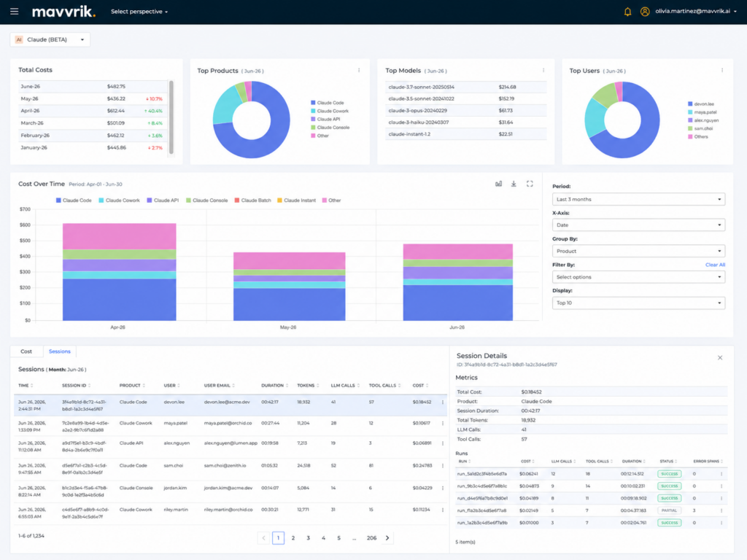
Task: Toggle devon.lee in Top Users legend
Action: click(x=701, y=104)
